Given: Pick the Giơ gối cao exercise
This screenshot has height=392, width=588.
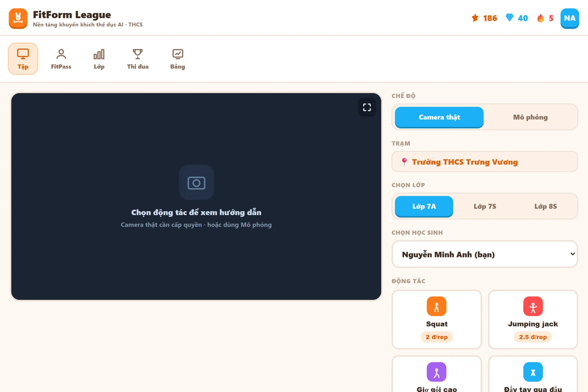Looking at the screenshot, I should click(x=437, y=374).
